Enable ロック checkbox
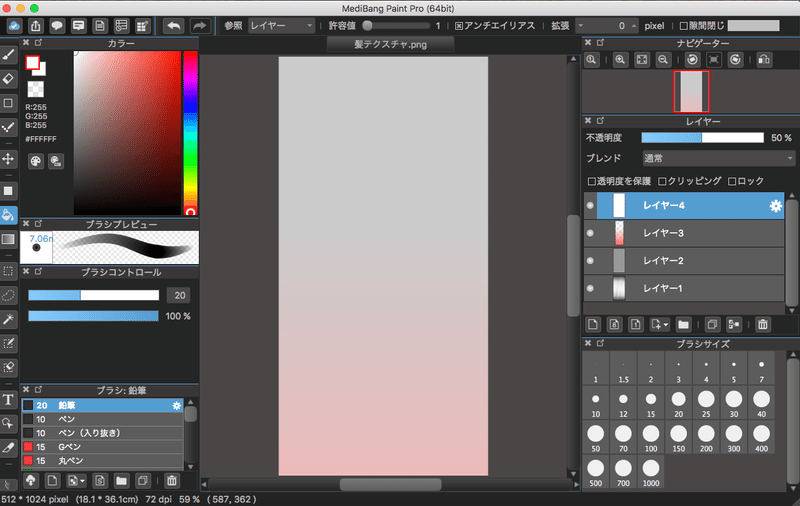800x506 pixels. (732, 182)
